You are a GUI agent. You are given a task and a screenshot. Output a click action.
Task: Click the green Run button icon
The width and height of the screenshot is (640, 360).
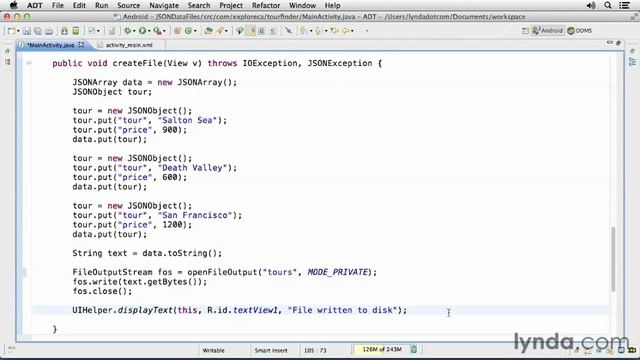coord(142,31)
